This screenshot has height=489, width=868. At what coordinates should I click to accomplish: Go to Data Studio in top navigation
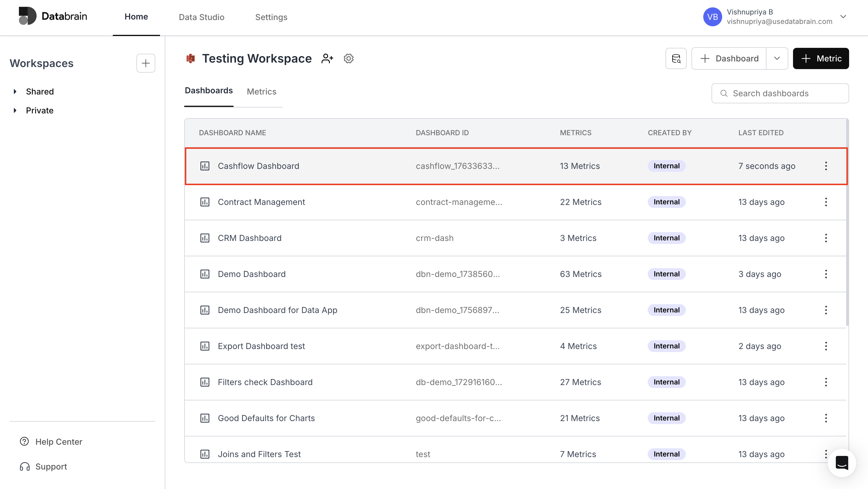click(201, 17)
